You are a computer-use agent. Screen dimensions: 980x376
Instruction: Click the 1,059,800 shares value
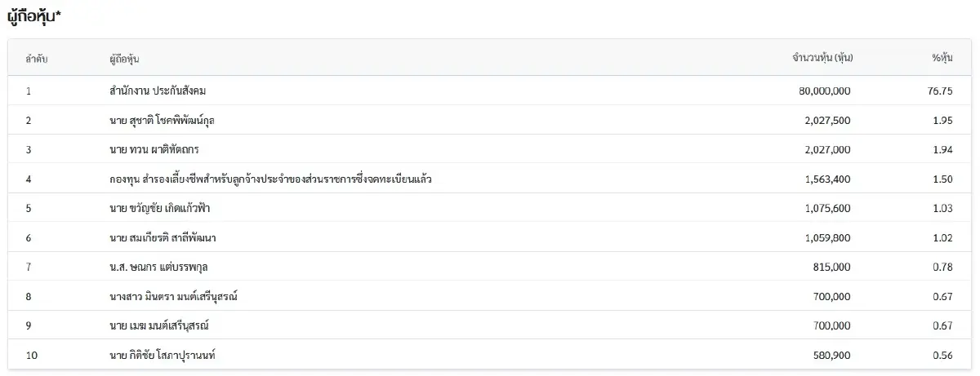coord(827,238)
